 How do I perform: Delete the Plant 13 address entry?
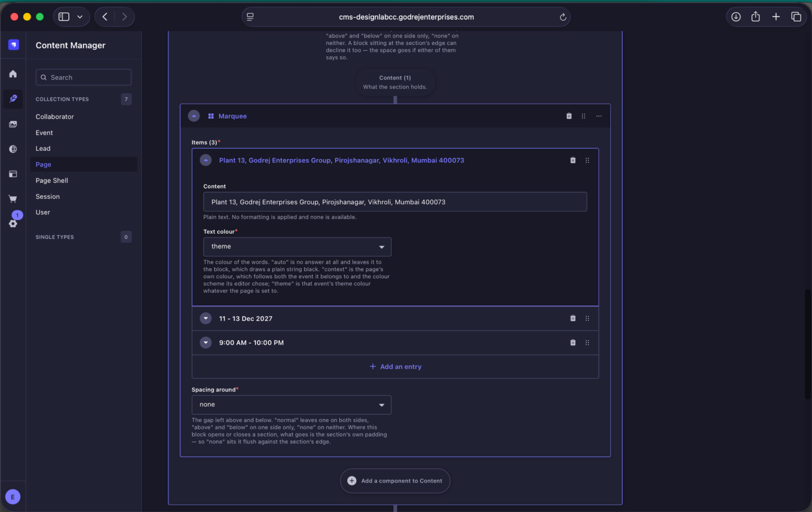(x=572, y=160)
